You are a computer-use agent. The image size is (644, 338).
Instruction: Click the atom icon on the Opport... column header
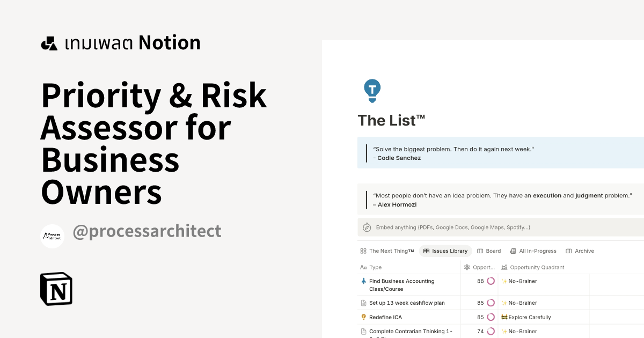tap(466, 267)
